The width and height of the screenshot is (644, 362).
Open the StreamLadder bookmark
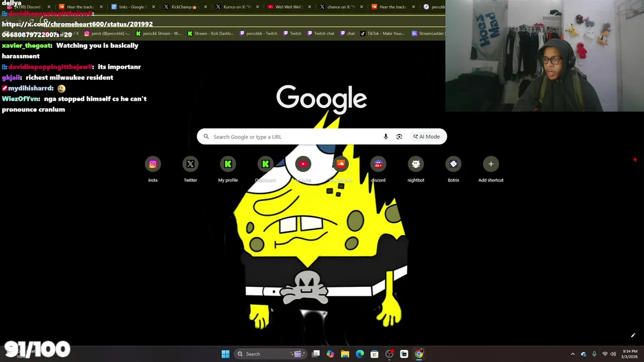[x=428, y=34]
